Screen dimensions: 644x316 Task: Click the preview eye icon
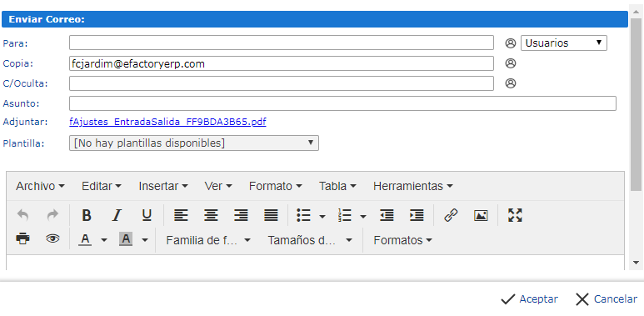point(52,238)
